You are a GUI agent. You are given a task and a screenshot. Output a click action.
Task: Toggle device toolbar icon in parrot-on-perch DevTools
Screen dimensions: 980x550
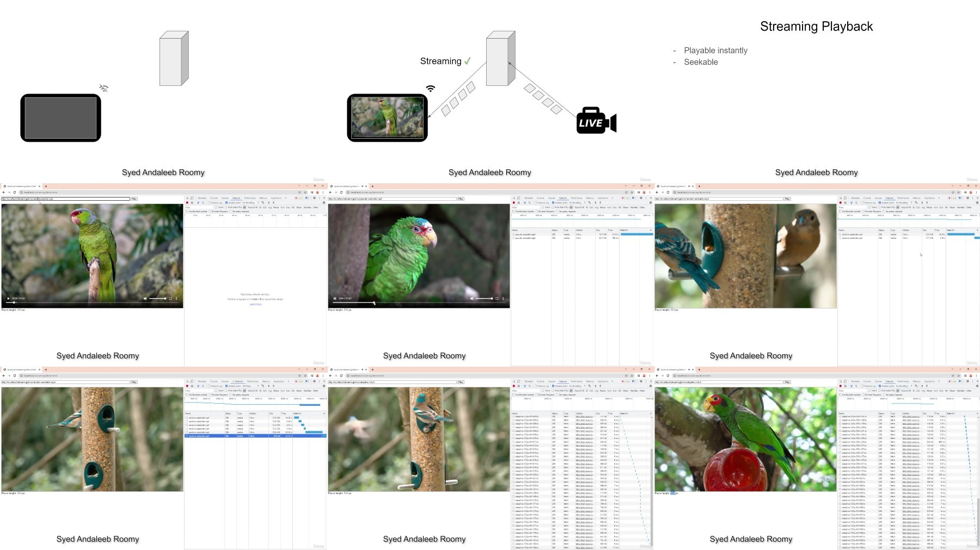192,198
